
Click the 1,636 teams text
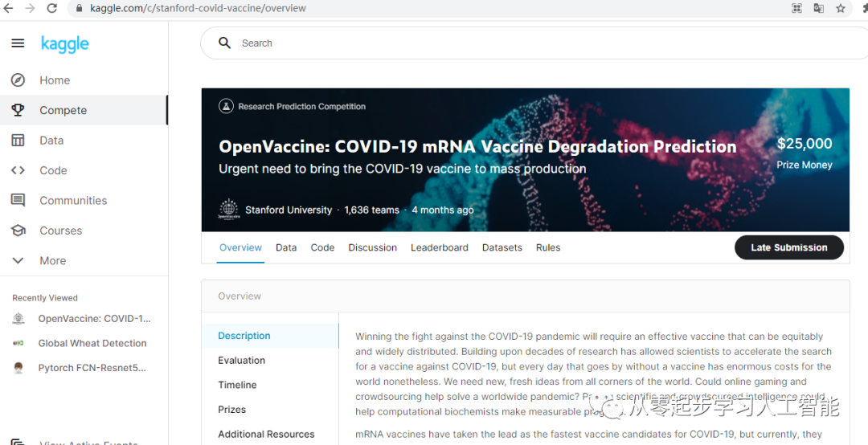tap(371, 210)
